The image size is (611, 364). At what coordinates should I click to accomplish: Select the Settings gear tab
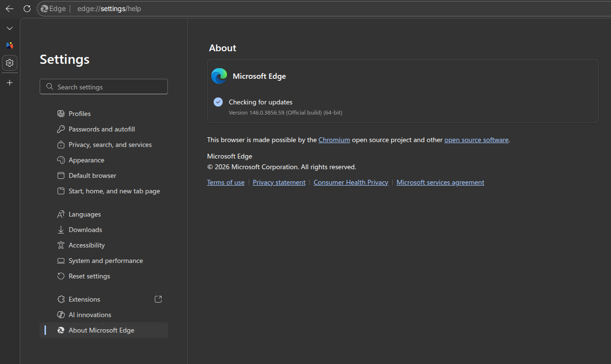click(x=10, y=63)
